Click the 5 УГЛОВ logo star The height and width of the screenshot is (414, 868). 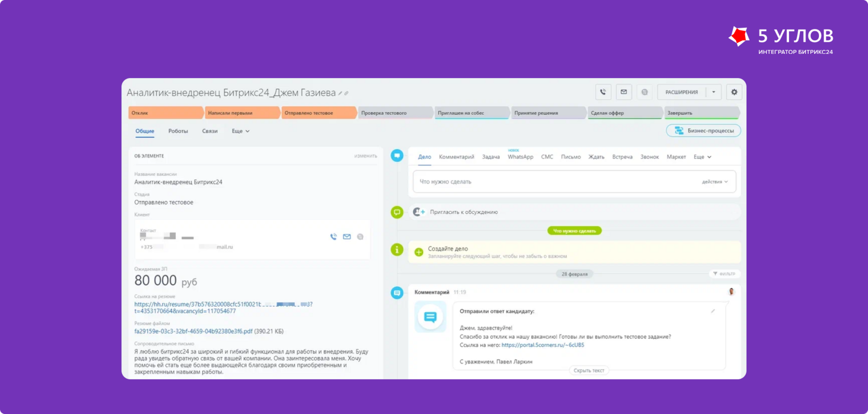click(739, 36)
